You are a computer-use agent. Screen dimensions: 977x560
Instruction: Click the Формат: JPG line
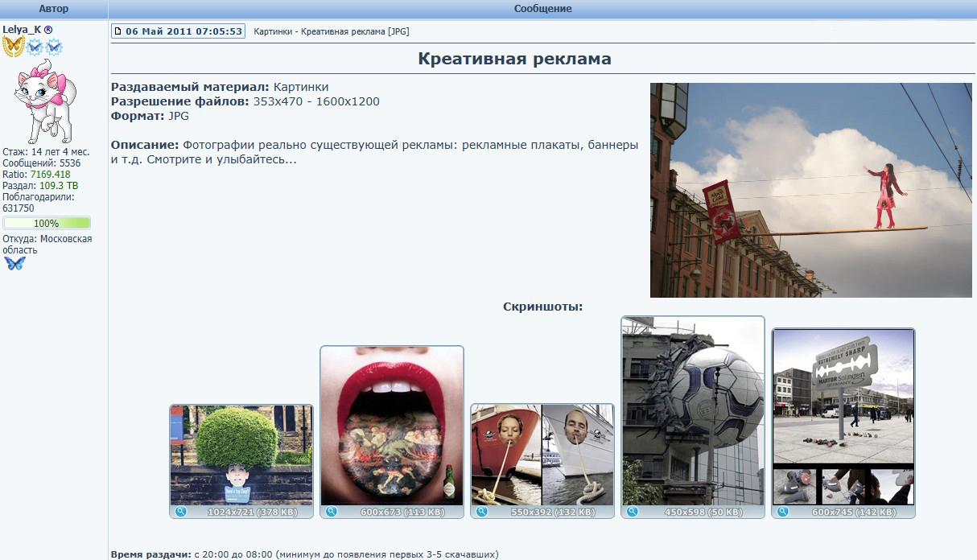150,116
